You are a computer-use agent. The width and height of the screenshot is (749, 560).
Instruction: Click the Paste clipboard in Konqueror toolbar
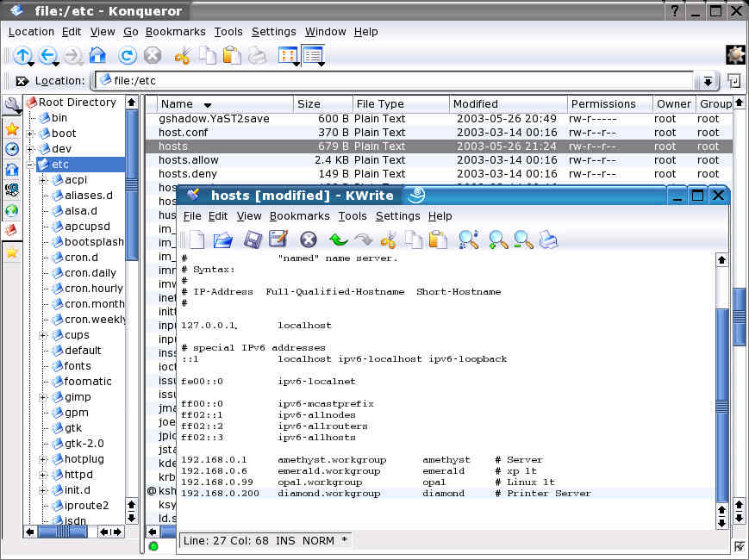pos(232,56)
